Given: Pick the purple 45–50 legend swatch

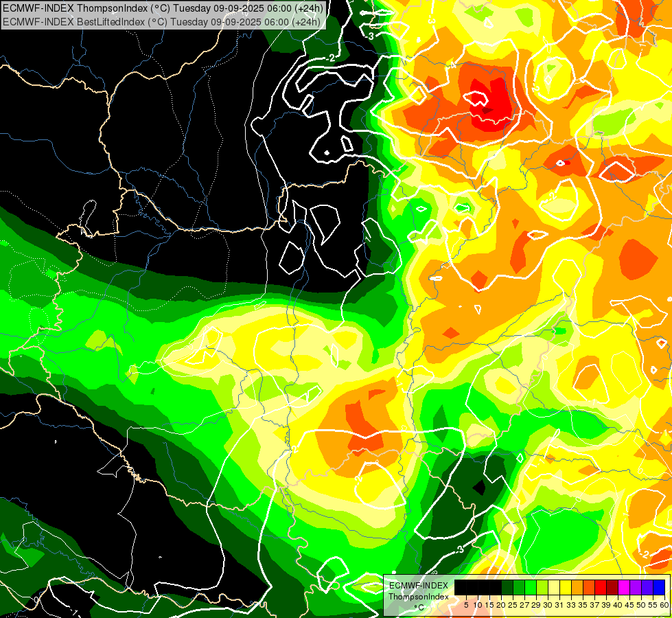Looking at the screenshot, I should (636, 587).
